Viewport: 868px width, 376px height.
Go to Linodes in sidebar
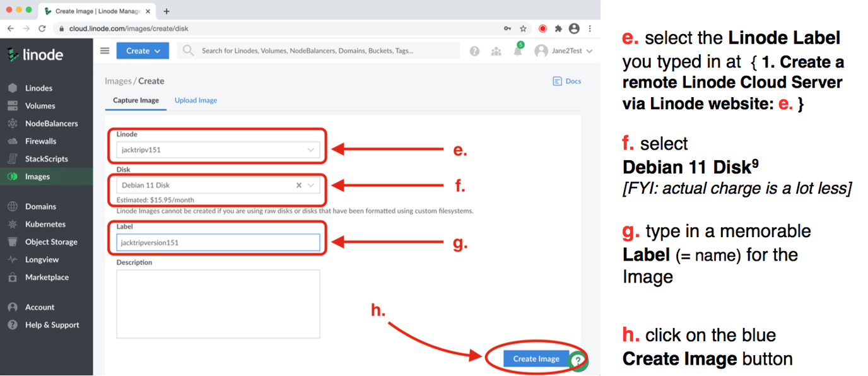tap(38, 88)
